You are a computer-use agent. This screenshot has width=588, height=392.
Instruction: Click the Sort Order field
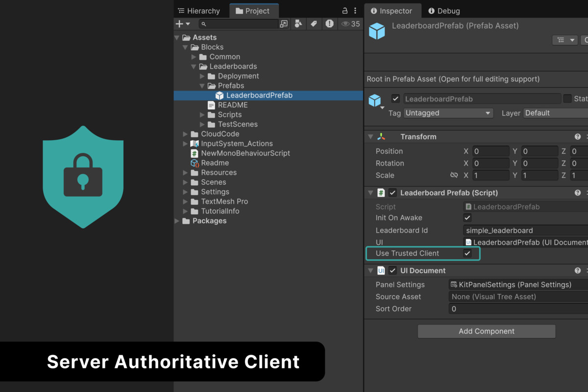click(x=518, y=309)
